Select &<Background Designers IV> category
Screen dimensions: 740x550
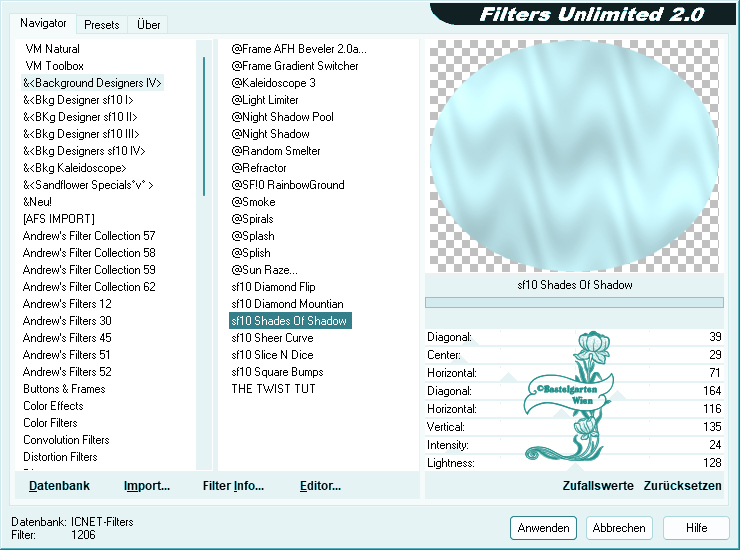pos(92,83)
